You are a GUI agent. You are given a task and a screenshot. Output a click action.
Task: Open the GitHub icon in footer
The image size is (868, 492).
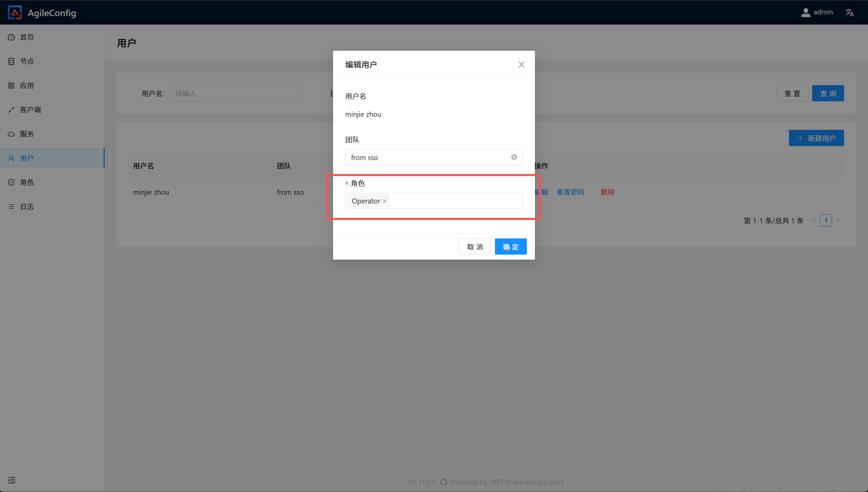tap(443, 482)
